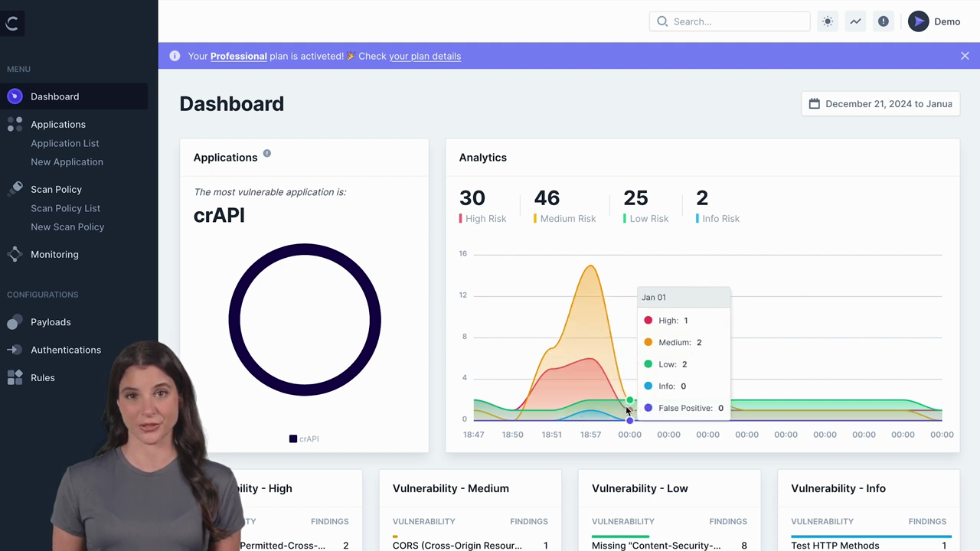Screen dimensions: 980x551
Task: Open the date range picker
Action: 880,103
